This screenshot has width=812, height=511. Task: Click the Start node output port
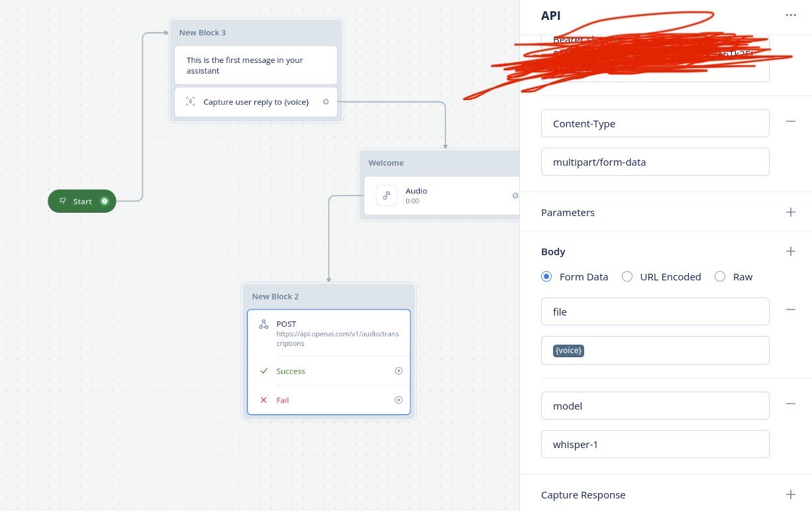(104, 201)
